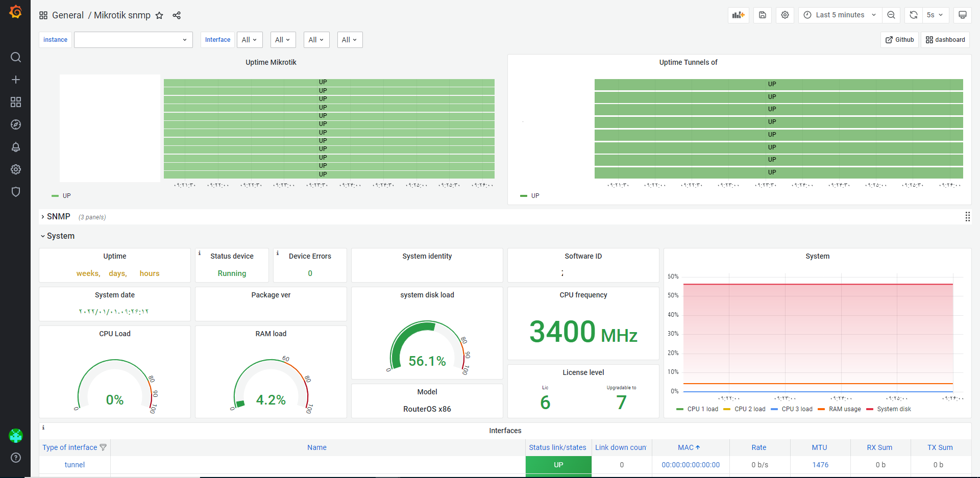Open dashboard settings gear in toolbar

(785, 15)
